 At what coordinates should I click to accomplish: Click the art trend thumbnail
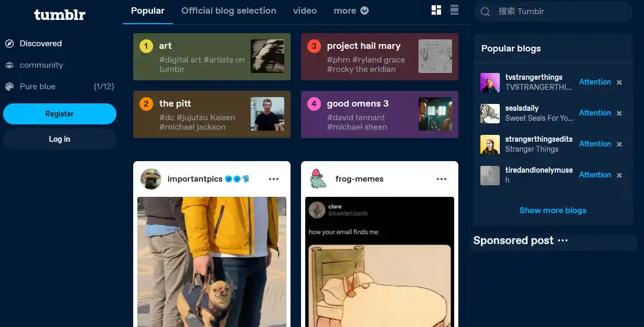[267, 56]
